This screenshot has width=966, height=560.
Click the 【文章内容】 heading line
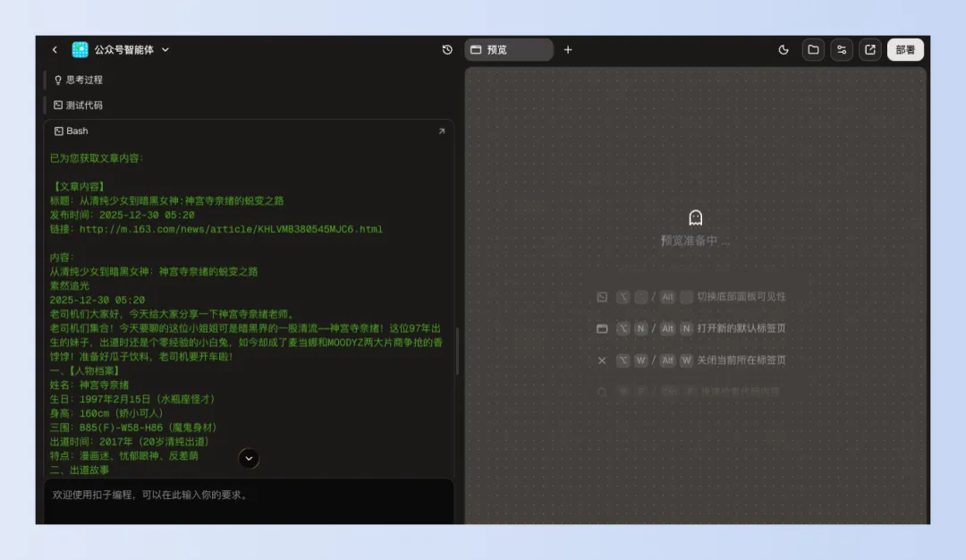click(x=80, y=187)
